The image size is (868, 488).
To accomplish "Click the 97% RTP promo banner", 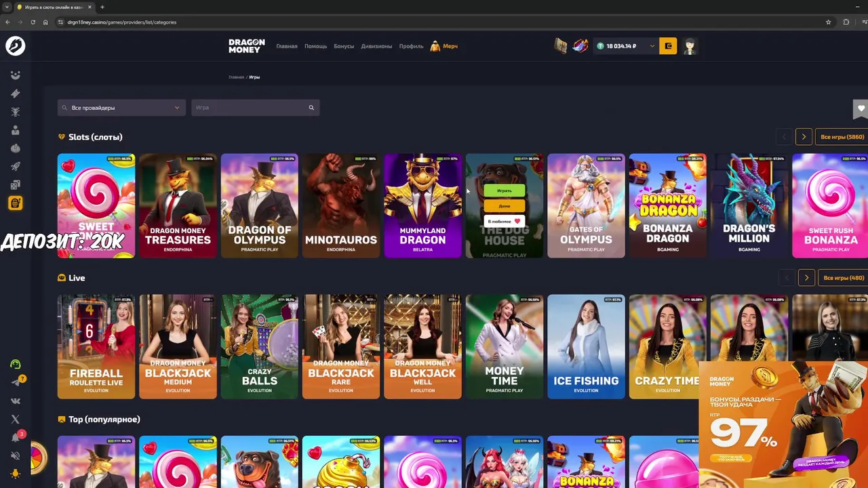I will tap(783, 425).
